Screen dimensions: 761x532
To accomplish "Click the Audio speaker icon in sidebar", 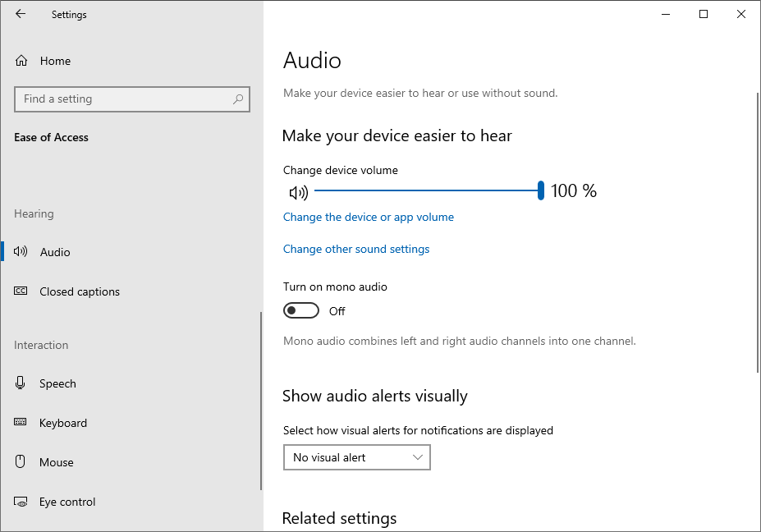I will 21,251.
